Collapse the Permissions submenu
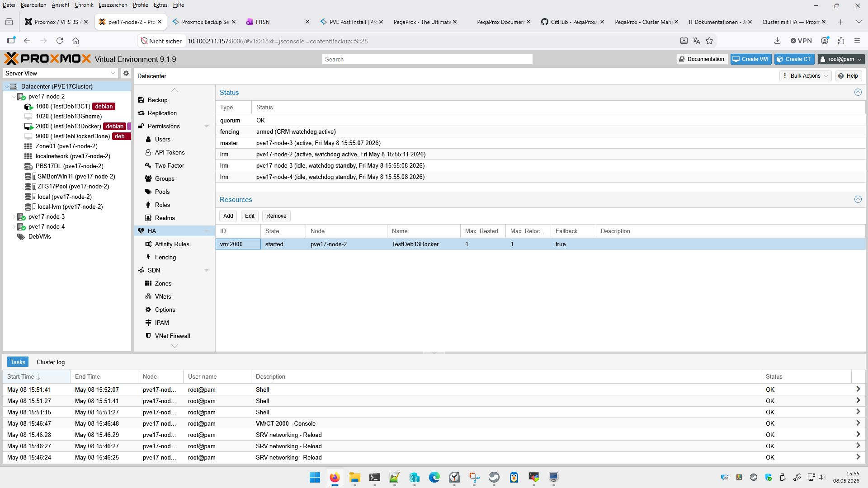 click(x=206, y=127)
